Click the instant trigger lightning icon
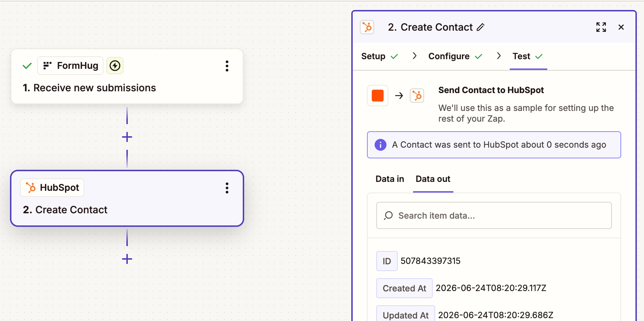 point(115,66)
